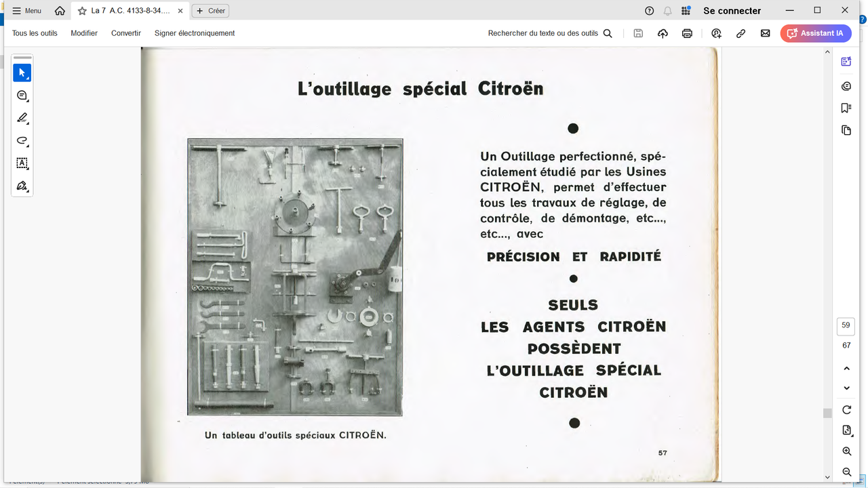Open the fill and sign pen tool
The height and width of the screenshot is (488, 868).
tap(22, 186)
